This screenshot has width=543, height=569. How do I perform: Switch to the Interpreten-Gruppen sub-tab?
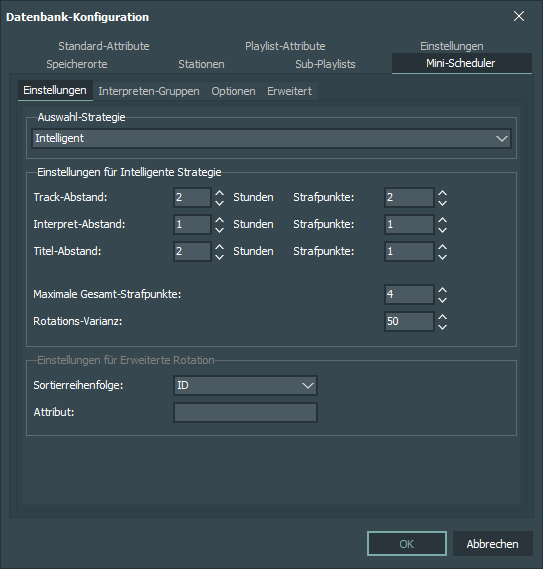(149, 91)
